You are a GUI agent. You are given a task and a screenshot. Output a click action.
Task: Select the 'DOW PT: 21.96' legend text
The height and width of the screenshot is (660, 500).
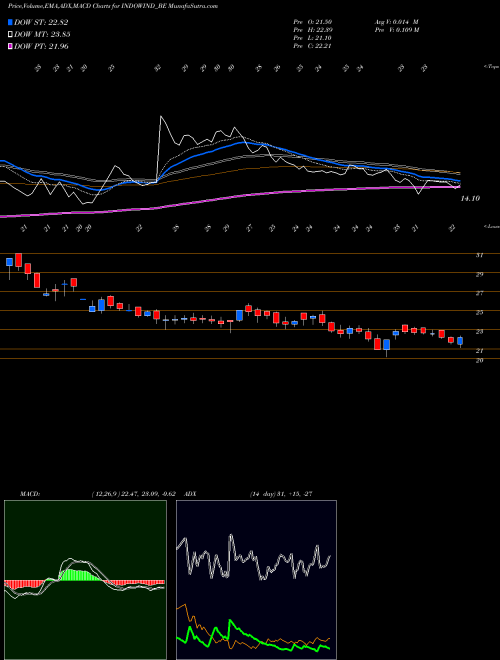coord(41,46)
